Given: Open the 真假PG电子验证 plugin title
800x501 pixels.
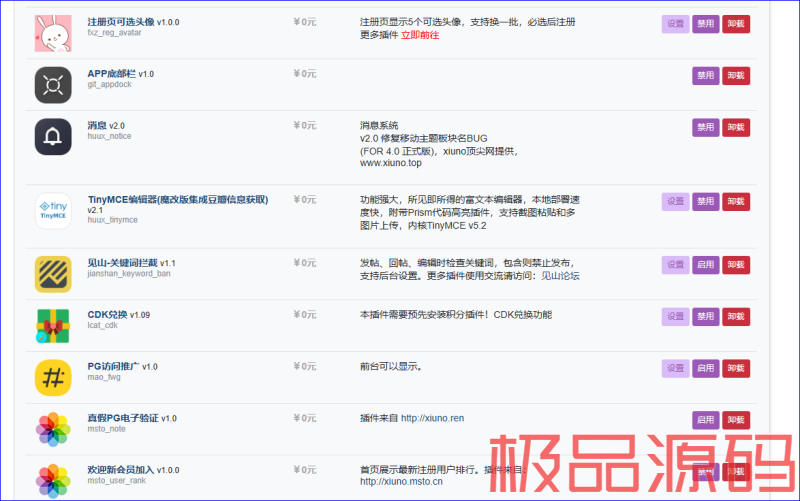Looking at the screenshot, I should pos(123,418).
